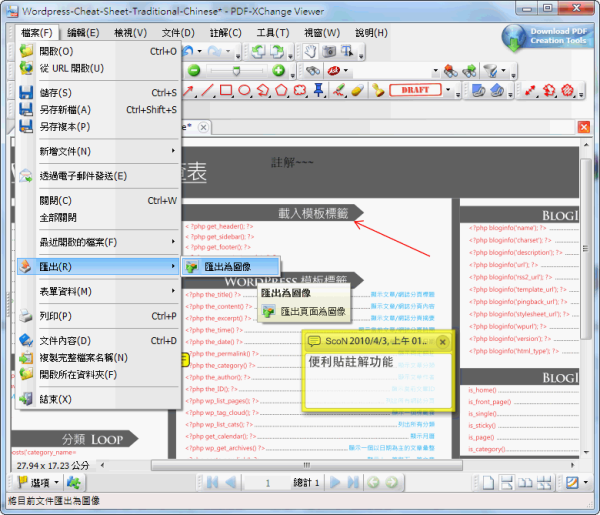The image size is (600, 515).
Task: Choose 從 URL 開啟(U) menu entry
Action: pyautogui.click(x=98, y=68)
